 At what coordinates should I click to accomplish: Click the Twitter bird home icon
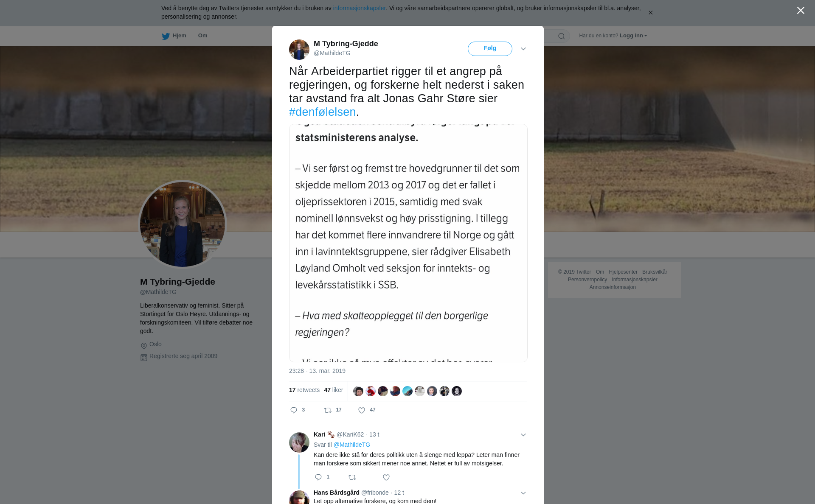(166, 36)
